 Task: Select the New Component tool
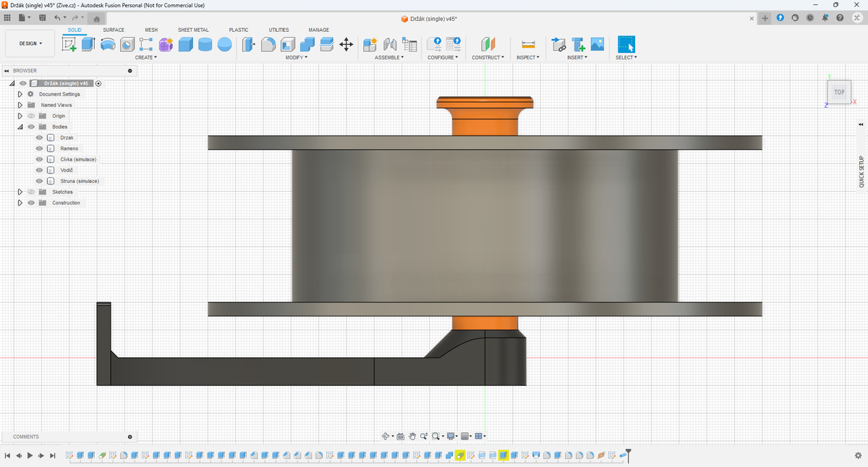click(370, 44)
